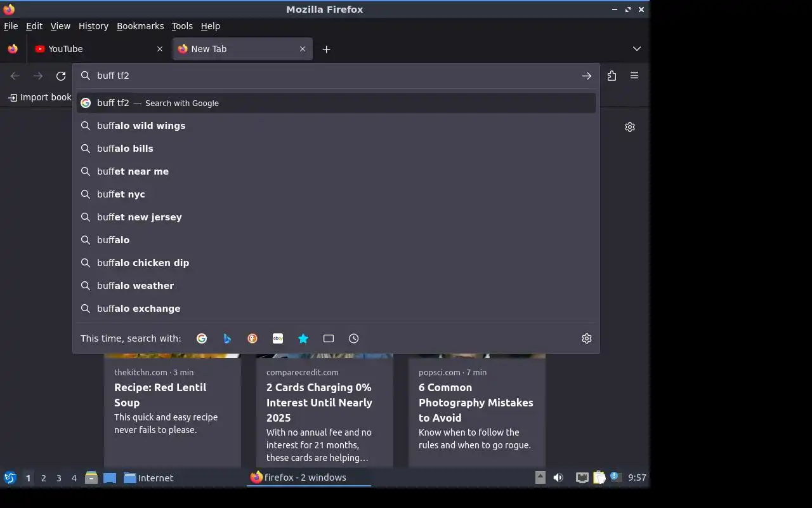
Task: Open the Edit menu
Action: tap(34, 26)
